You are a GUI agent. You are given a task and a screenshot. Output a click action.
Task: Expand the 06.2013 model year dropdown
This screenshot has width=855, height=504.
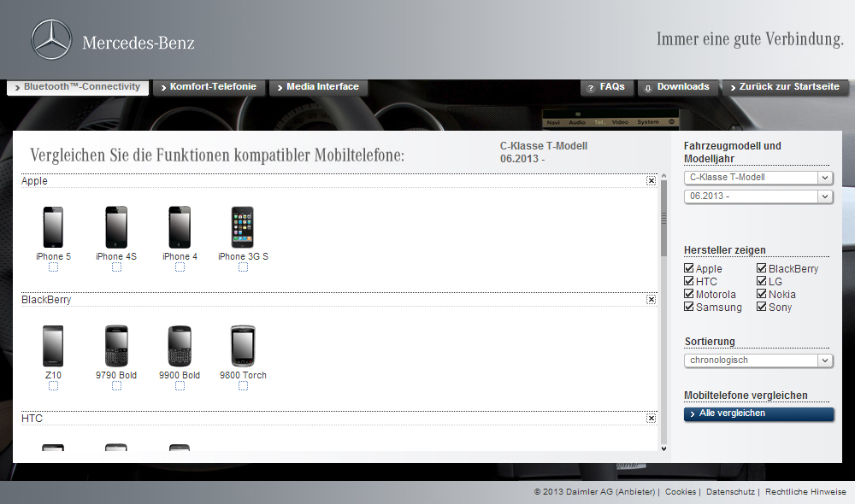pyautogui.click(x=758, y=196)
